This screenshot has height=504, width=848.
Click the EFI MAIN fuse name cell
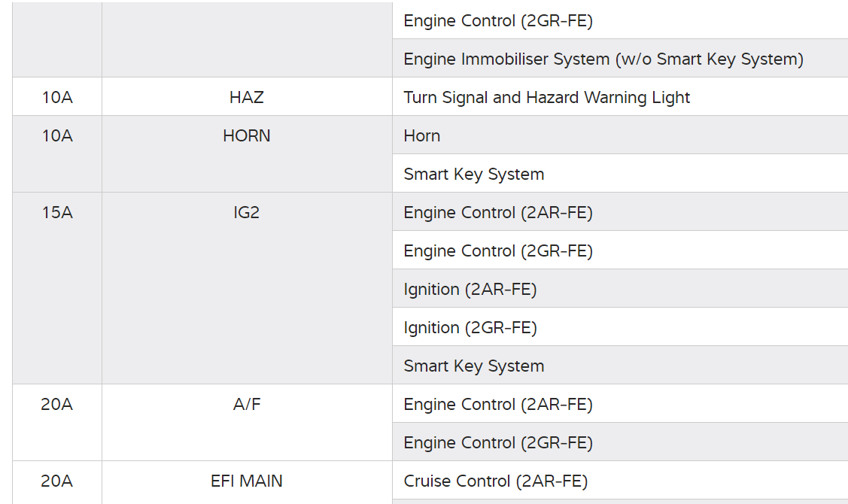(x=247, y=481)
